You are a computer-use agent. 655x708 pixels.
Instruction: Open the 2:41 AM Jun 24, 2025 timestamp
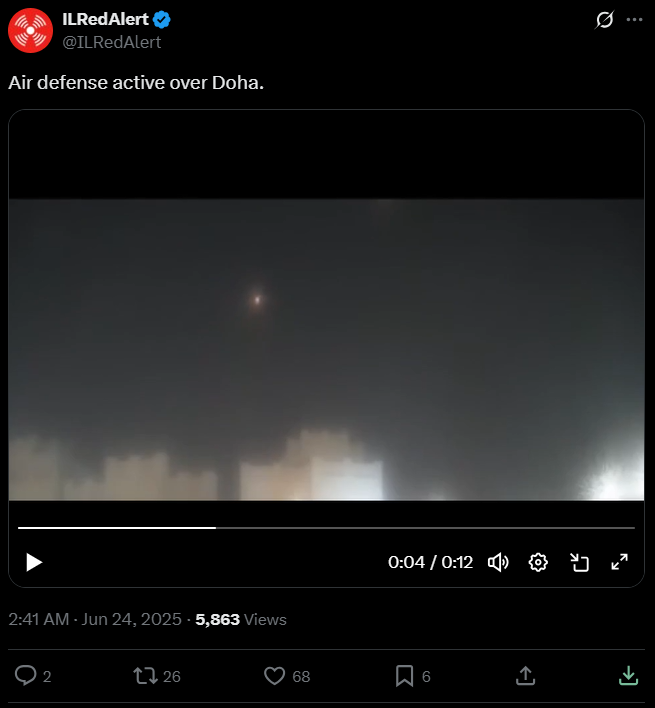coord(95,619)
